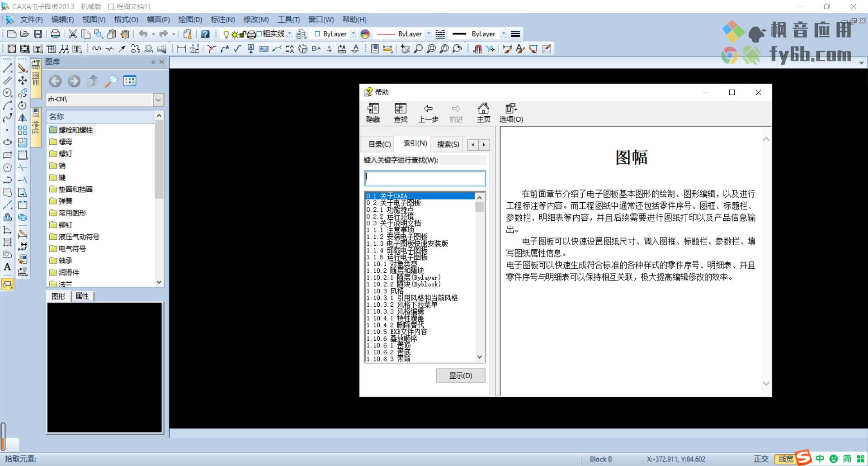Select index entry 1.10.3 风格

tap(385, 291)
